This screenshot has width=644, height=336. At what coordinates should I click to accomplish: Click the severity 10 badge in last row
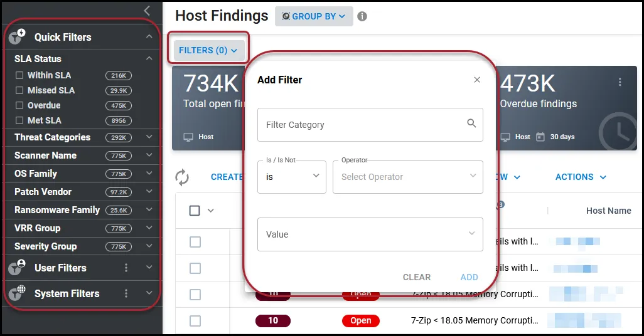coord(272,320)
